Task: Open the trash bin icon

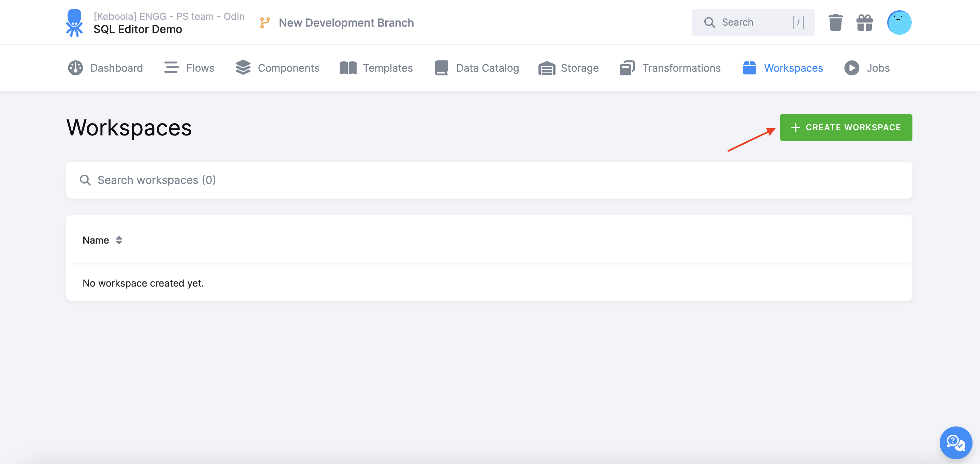Action: 835,23
